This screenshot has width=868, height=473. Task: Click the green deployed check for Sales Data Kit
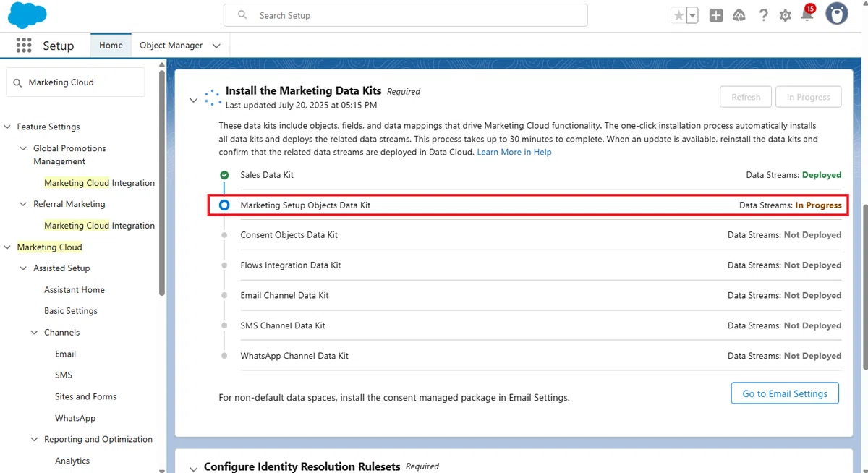(x=224, y=175)
